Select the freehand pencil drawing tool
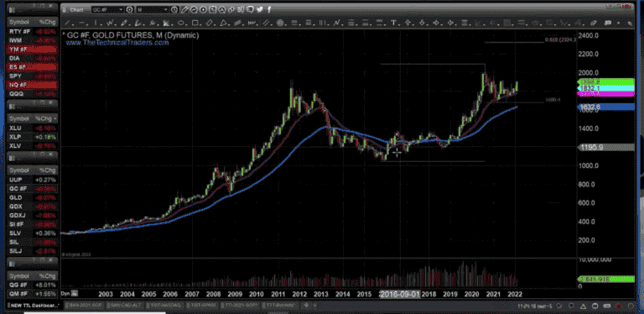Image resolution: width=644 pixels, height=314 pixels. (x=124, y=23)
